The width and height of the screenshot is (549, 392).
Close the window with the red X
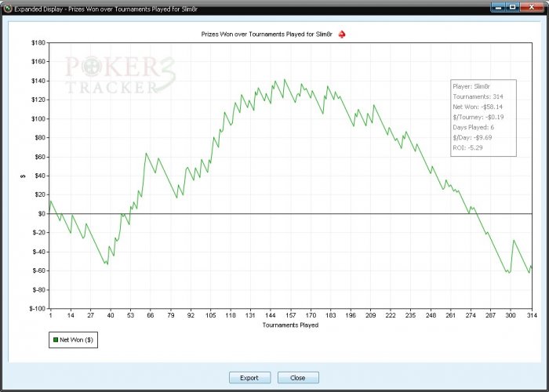click(x=531, y=7)
